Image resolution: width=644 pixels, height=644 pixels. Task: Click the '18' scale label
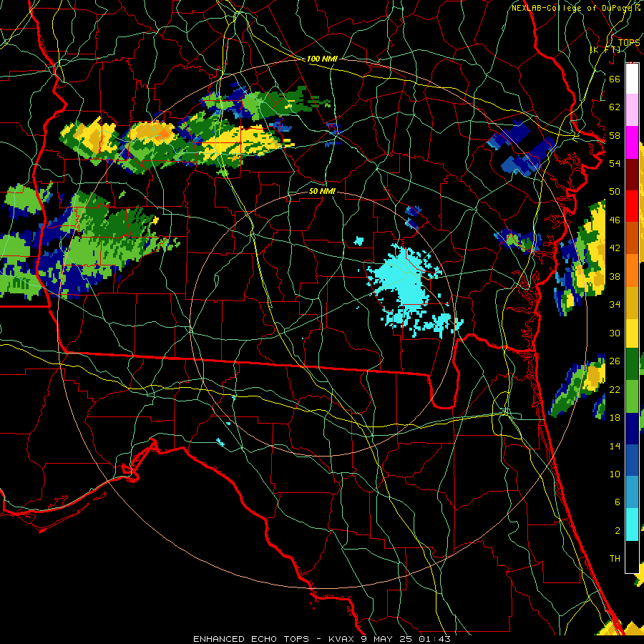(x=615, y=418)
